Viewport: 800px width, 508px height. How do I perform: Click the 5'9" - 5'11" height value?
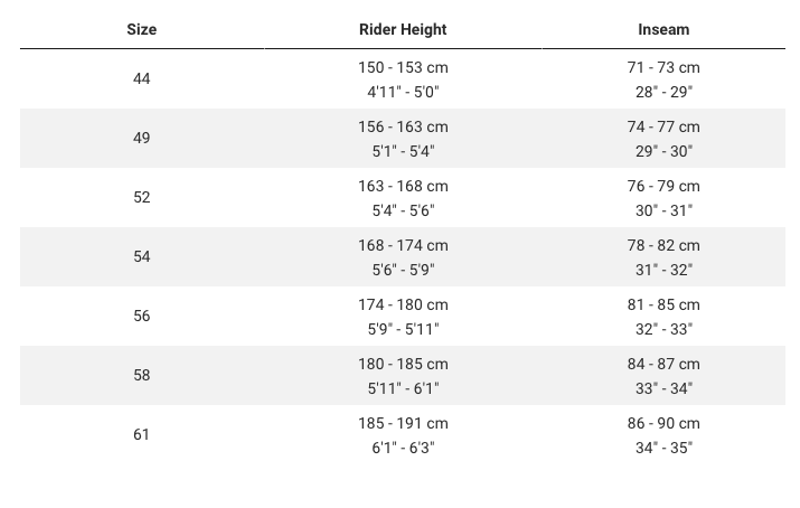(x=403, y=329)
